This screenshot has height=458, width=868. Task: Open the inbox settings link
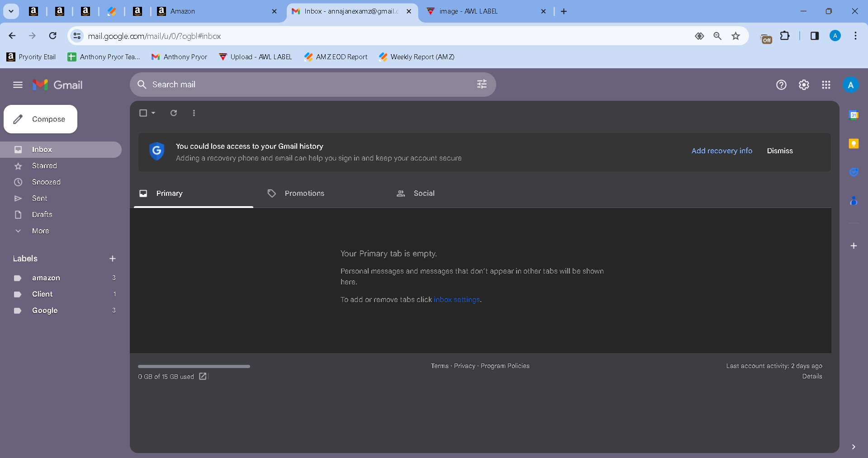[x=456, y=299]
